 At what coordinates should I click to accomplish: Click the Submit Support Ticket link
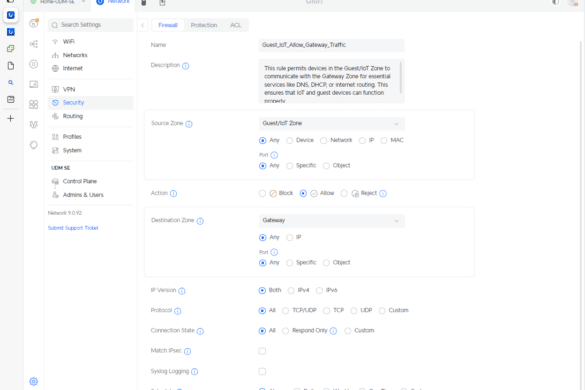73,228
